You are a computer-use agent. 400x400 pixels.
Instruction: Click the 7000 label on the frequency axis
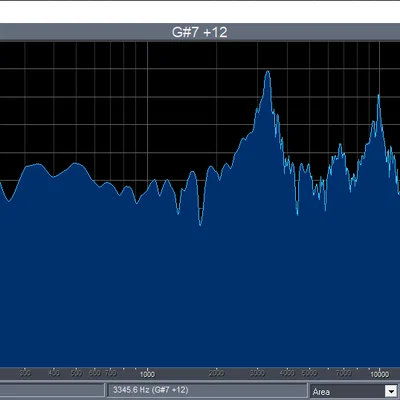343,373
